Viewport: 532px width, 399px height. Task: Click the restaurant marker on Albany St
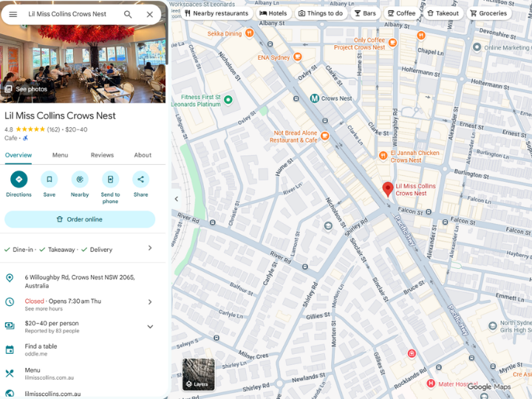pyautogui.click(x=421, y=35)
